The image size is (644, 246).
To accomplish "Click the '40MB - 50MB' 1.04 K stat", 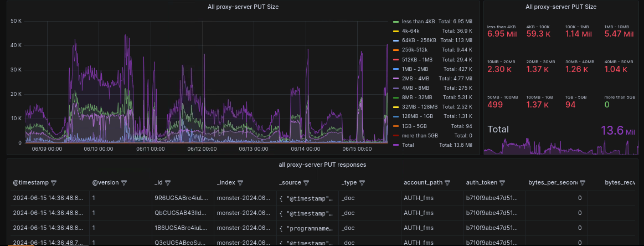I will coord(616,69).
